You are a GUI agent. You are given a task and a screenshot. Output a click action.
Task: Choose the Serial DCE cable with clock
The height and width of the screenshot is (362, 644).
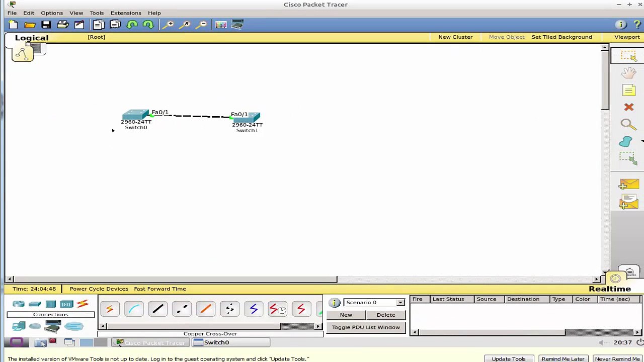coord(277,309)
